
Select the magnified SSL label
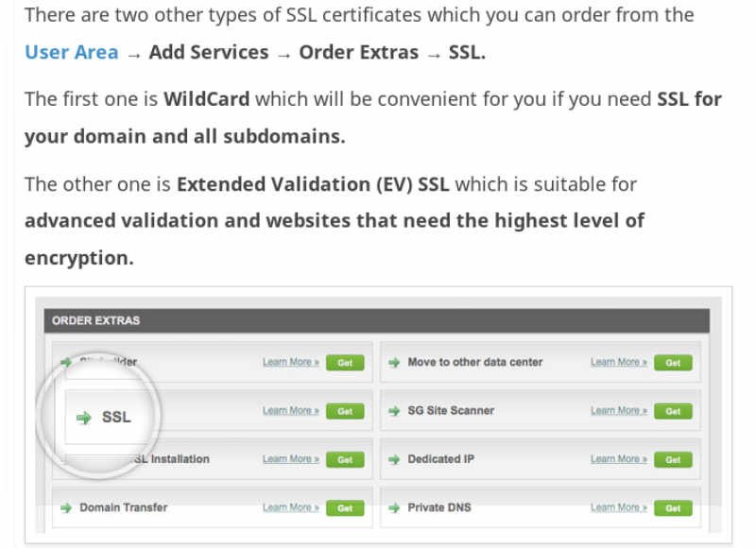[116, 417]
